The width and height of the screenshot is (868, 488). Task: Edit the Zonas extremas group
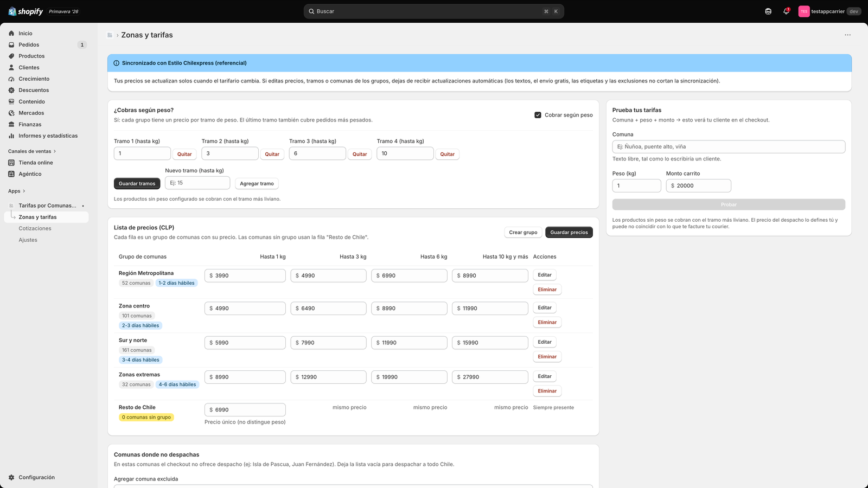tap(545, 376)
